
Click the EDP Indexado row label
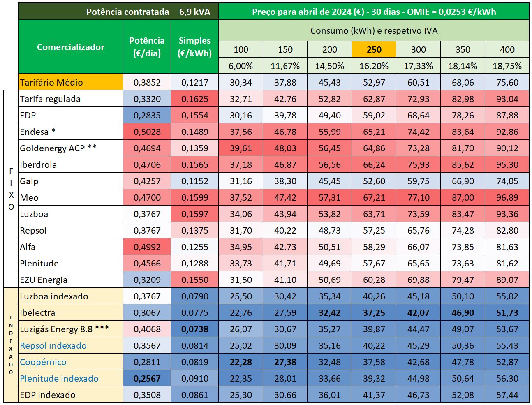coord(48,395)
